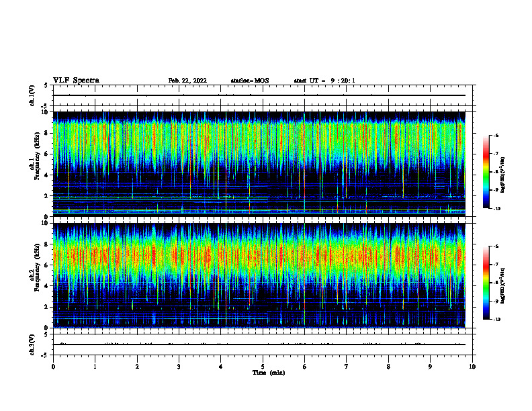Click the ch.1 voltage waveform trace
532x411 pixels.
[259, 95]
